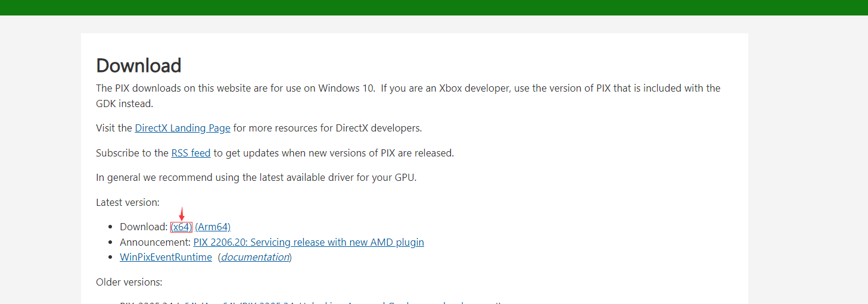Open the DirectX Landing Page link
The height and width of the screenshot is (304, 868).
click(x=182, y=128)
